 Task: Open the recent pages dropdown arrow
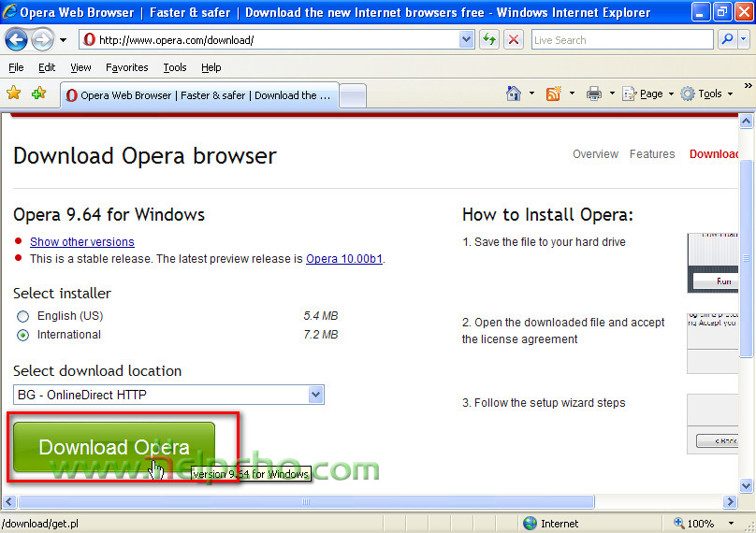64,40
